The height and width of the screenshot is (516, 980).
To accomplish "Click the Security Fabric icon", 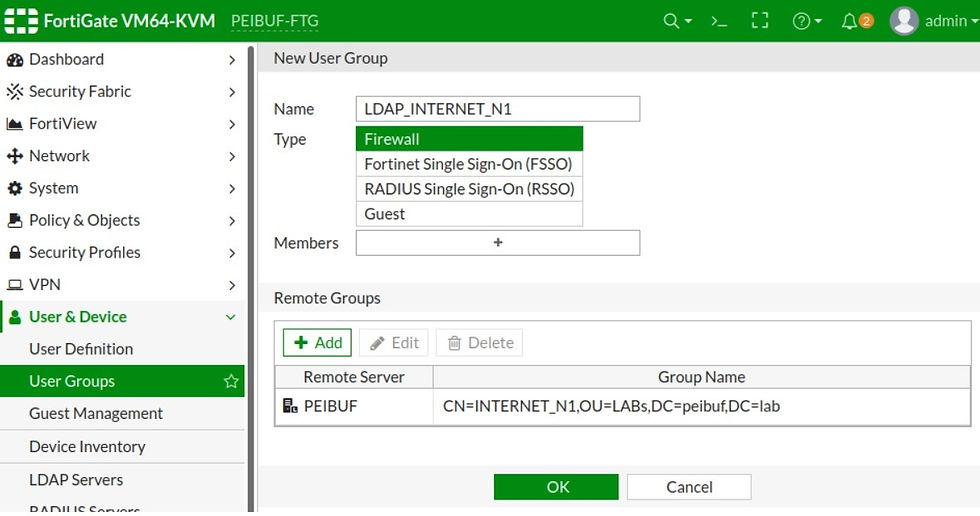I will tap(14, 92).
